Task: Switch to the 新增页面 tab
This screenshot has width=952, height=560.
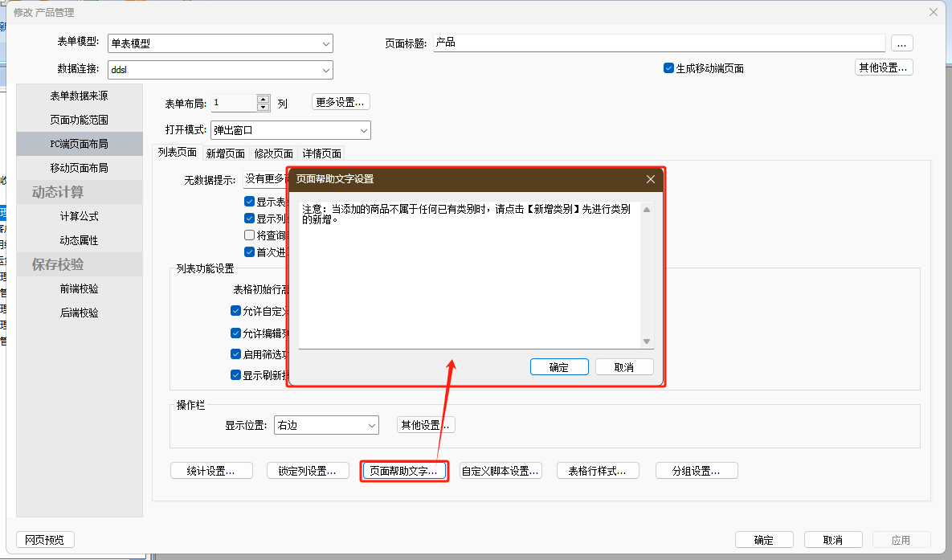Action: 225,153
